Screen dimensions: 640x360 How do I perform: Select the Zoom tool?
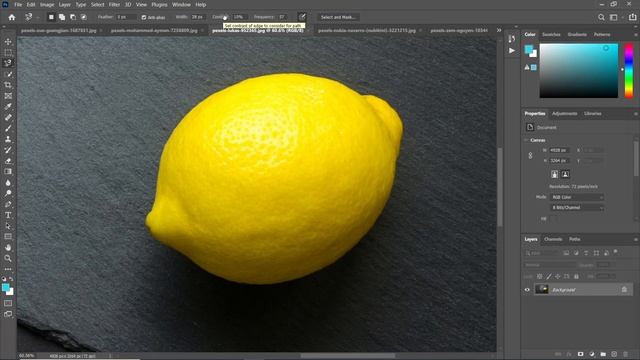click(x=8, y=258)
